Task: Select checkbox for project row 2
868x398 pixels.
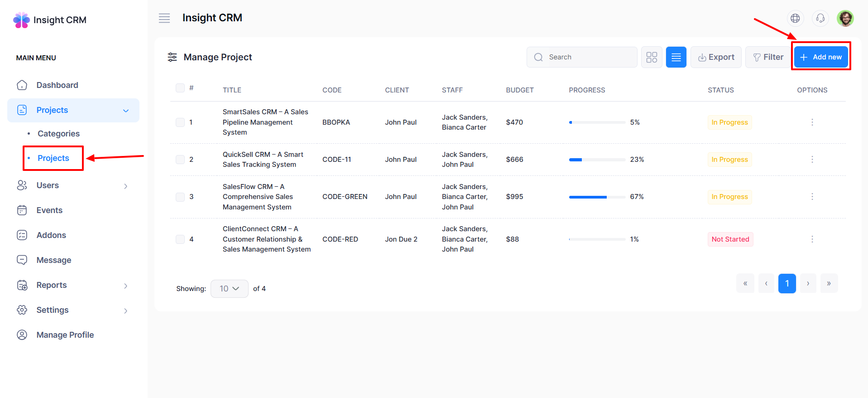Action: point(180,160)
